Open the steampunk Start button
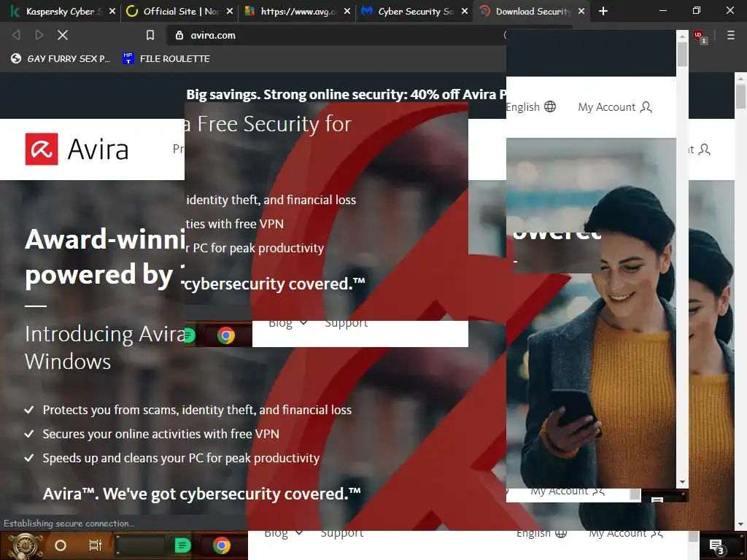The width and height of the screenshot is (747, 560). point(26,545)
